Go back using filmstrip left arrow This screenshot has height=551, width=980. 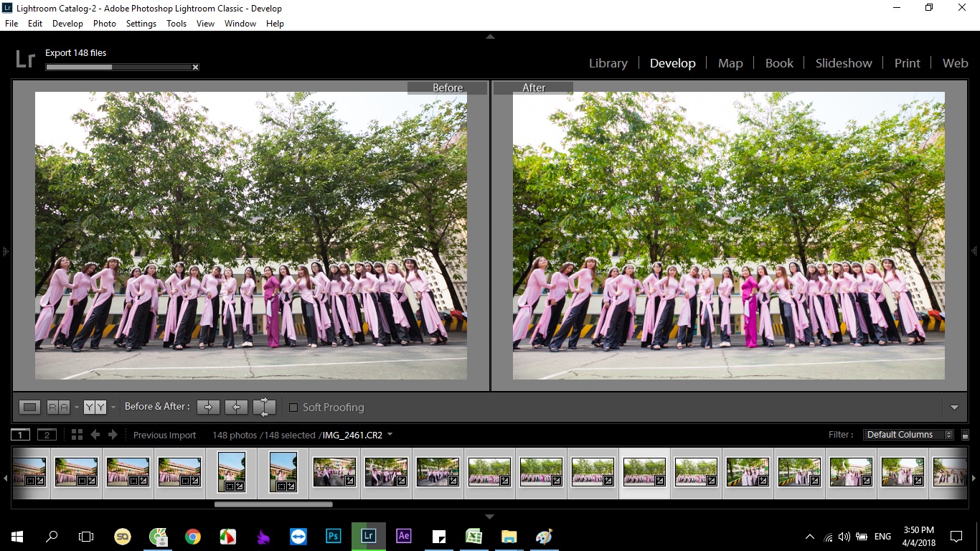coord(95,435)
